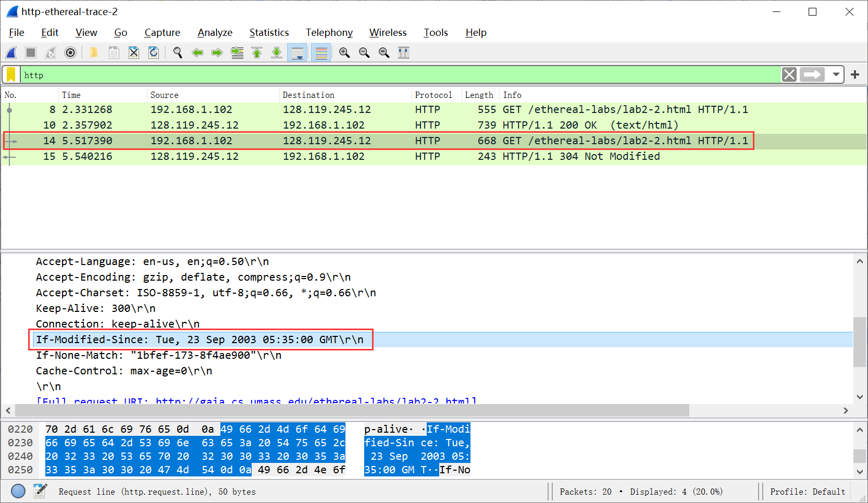Open display filter history dropdown
The image size is (868, 503).
click(836, 75)
